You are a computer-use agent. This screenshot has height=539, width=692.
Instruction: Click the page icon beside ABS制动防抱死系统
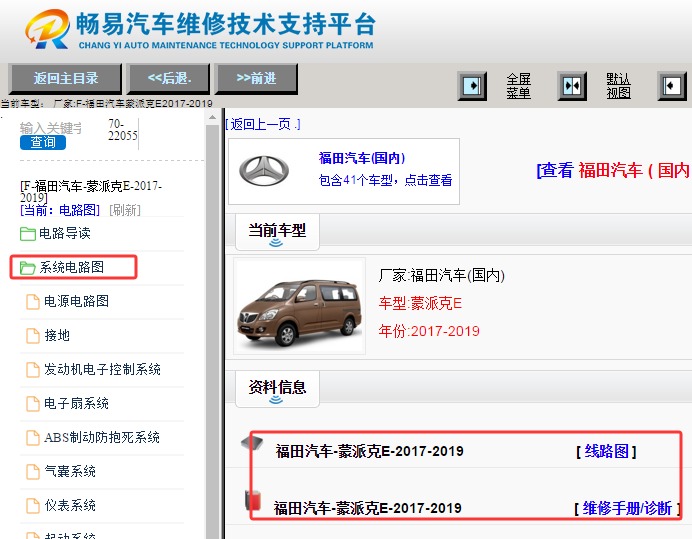33,437
